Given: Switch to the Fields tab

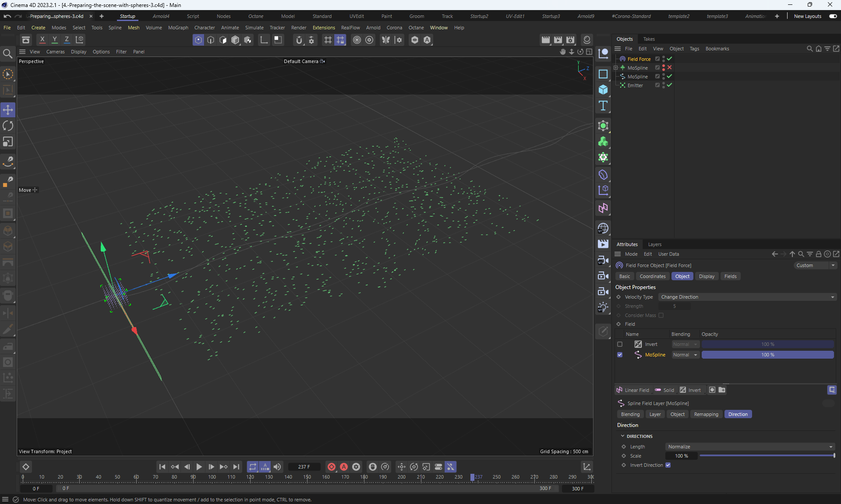Looking at the screenshot, I should pyautogui.click(x=730, y=276).
